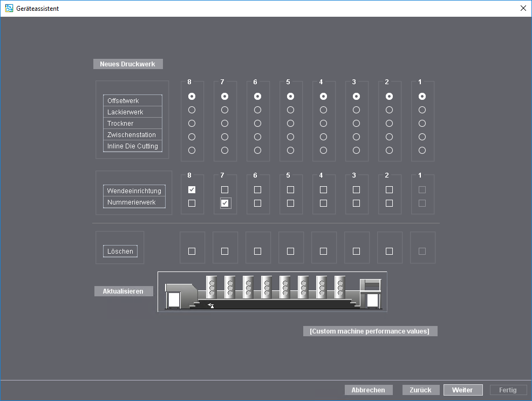Check Nummerierwerk for unit 5

pos(290,203)
